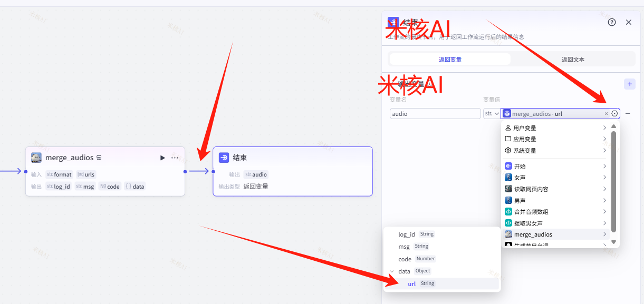Viewport: 644px width, 304px height.
Task: Switch to the 返回变量 tab
Action: point(450,60)
